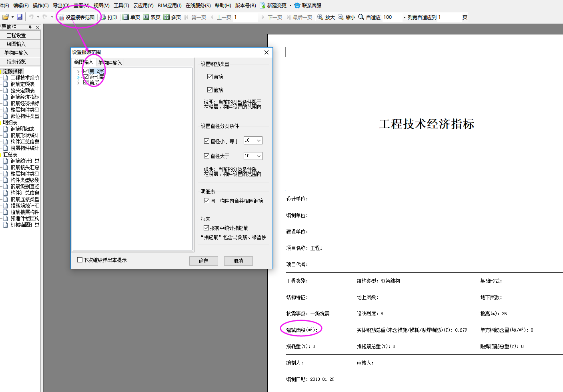Viewport: 563px width, 392px height.
Task: Open the 编辑(E) menu
Action: click(21, 5)
